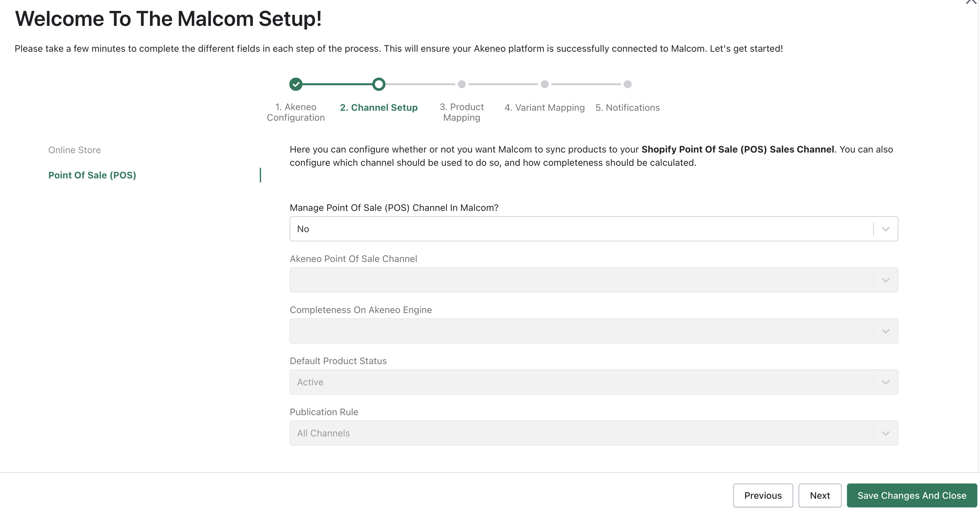Click the completed Akeneo Configuration step circle
Viewport: 980px width, 514px height.
pyautogui.click(x=296, y=84)
